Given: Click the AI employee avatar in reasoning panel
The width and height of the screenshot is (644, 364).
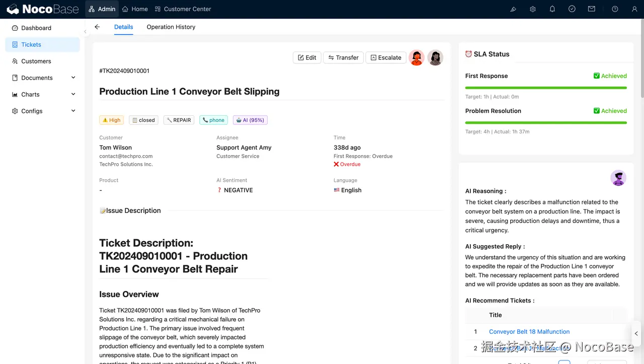Looking at the screenshot, I should pyautogui.click(x=618, y=178).
